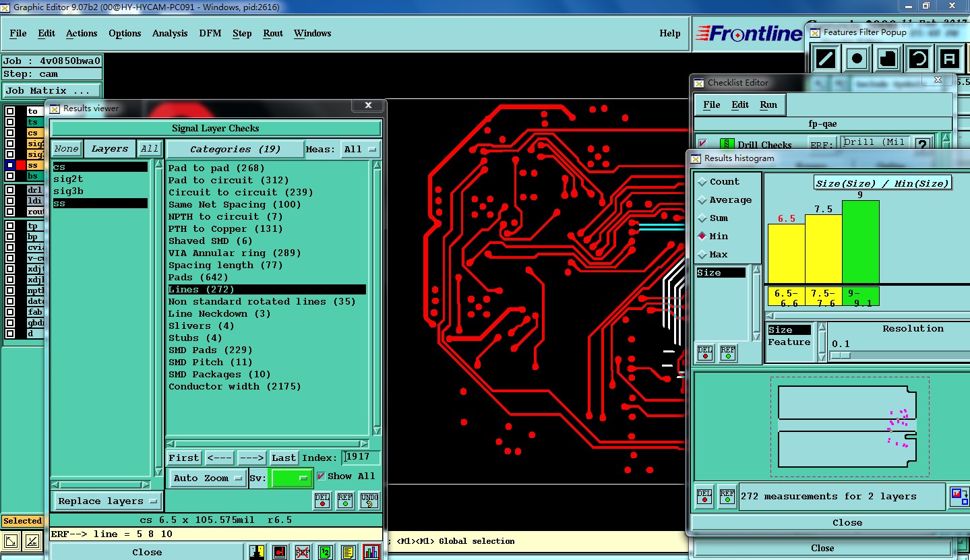Image resolution: width=970 pixels, height=560 pixels.
Task: Select 'Feature' in histogram list
Action: (x=789, y=342)
